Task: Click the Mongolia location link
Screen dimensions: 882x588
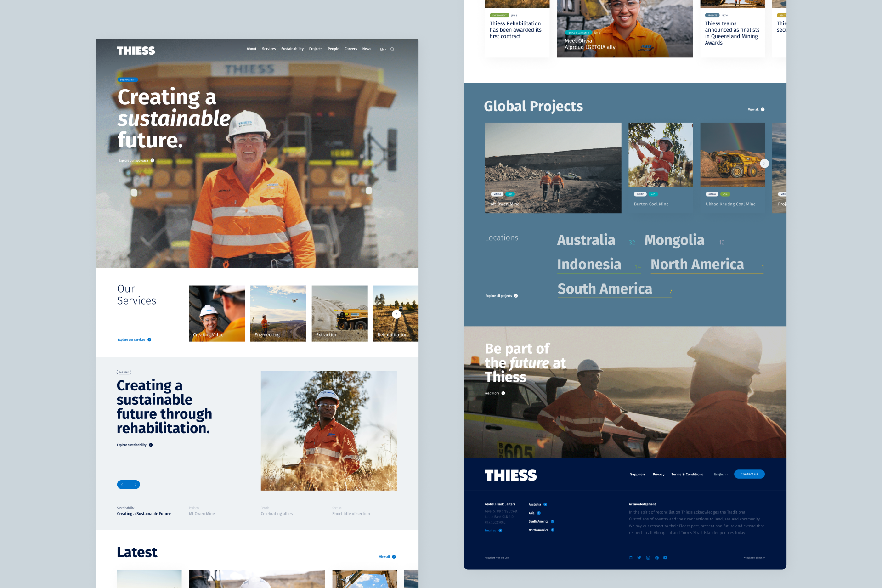Action: tap(684, 240)
